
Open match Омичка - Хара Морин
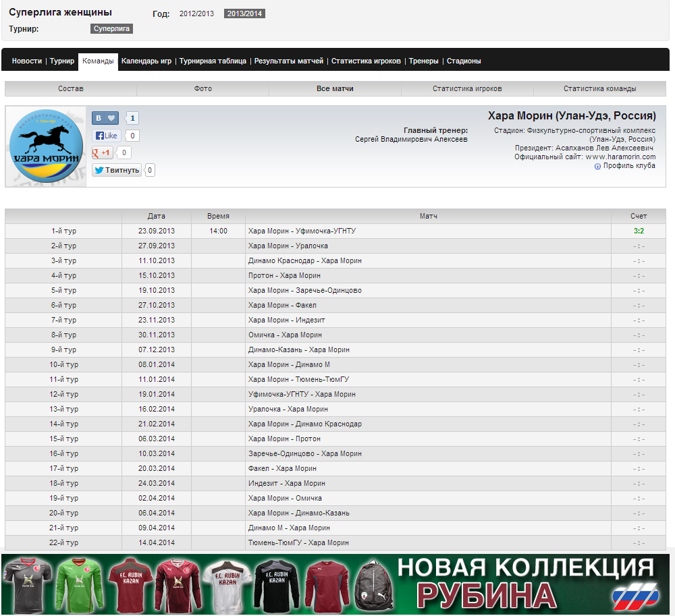click(x=285, y=335)
